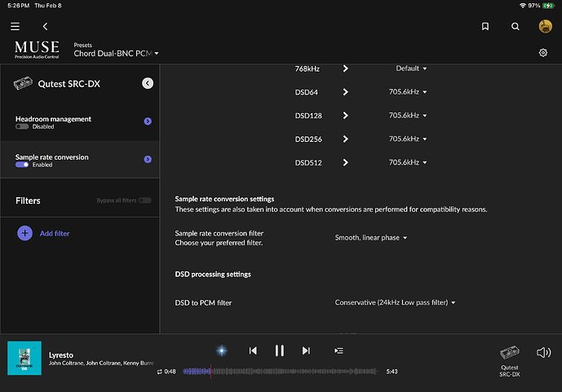
Task: Toggle Roon Radio sparkle icon
Action: point(222,350)
